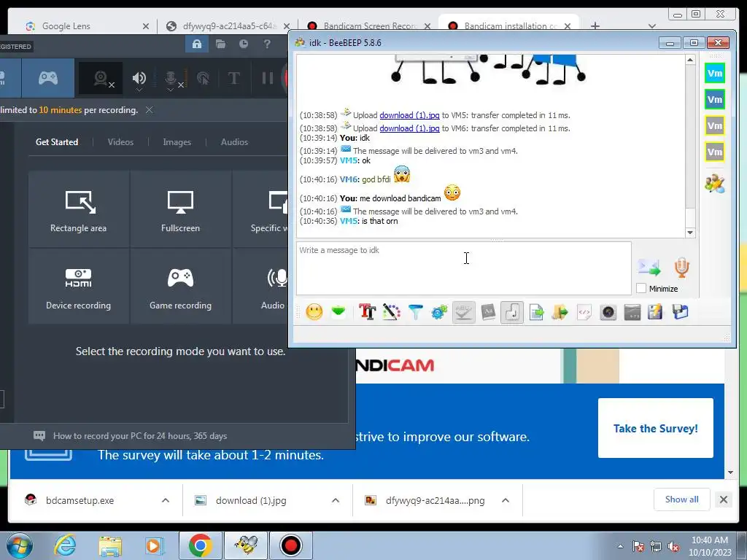747x560 pixels.
Task: Select the cyan Vm user avatar
Action: [x=715, y=74]
